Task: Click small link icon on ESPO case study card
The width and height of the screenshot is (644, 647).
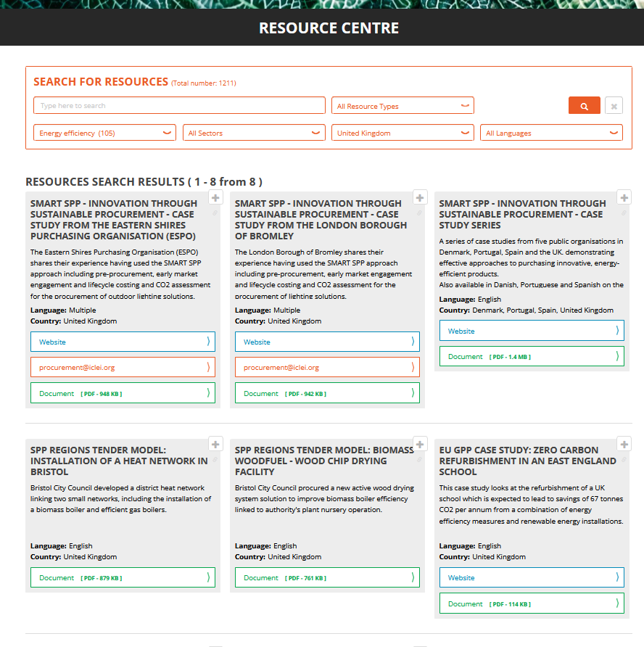Action: coord(215,213)
